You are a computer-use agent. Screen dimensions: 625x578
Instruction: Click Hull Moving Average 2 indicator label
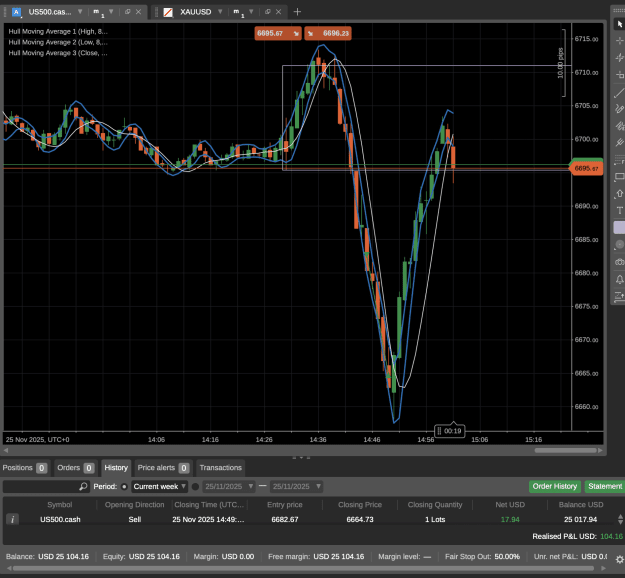[x=58, y=42]
